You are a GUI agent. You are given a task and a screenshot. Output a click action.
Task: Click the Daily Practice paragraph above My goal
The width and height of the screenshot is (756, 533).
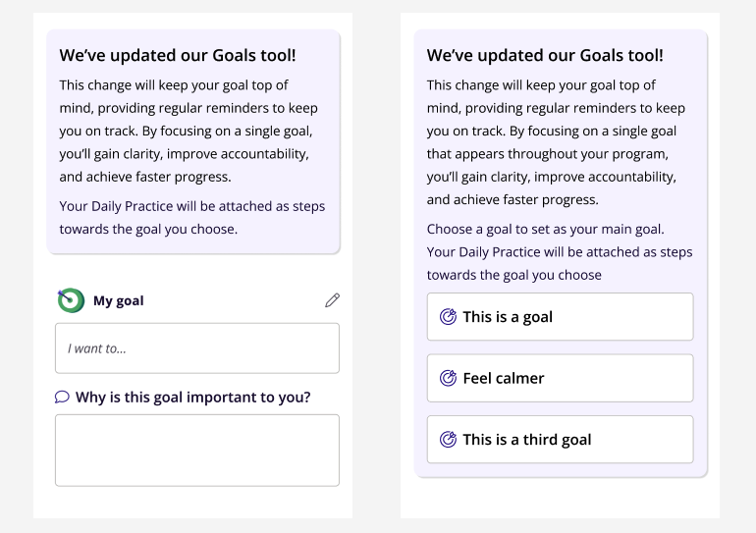192,217
